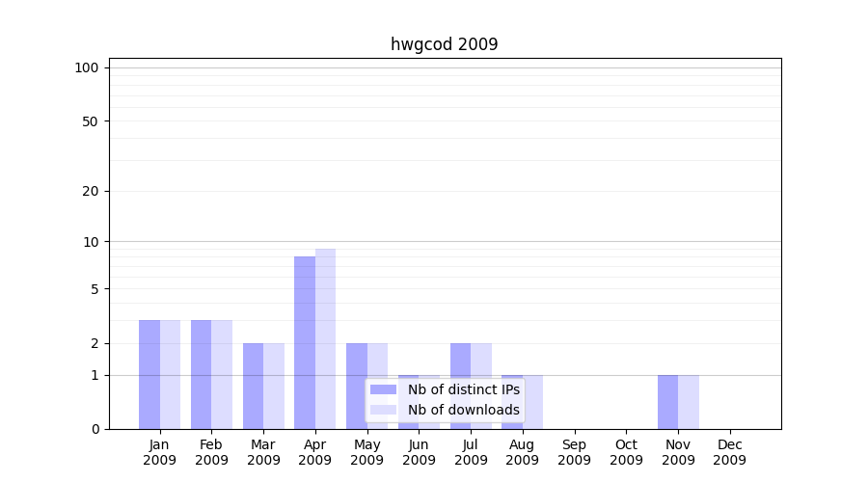Click the y-axis tick label 100

coord(87,67)
